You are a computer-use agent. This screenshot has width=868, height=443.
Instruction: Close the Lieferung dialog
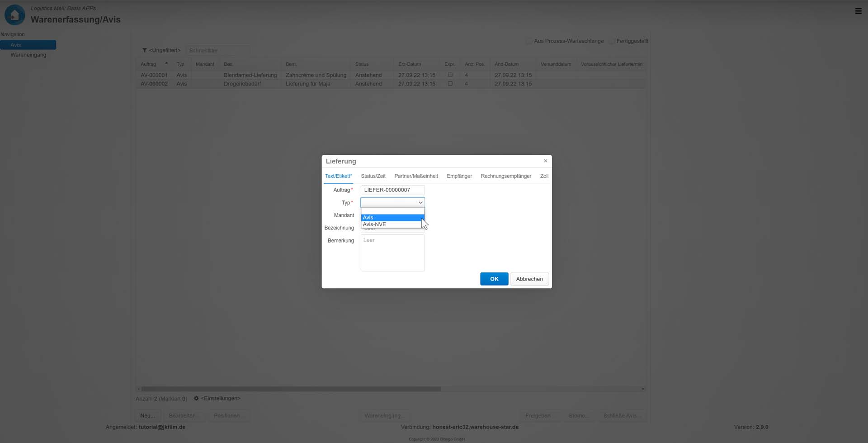[x=545, y=161]
